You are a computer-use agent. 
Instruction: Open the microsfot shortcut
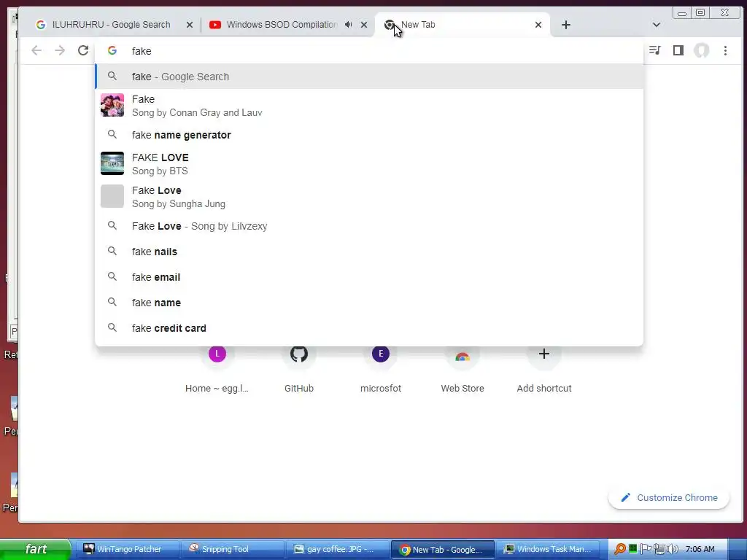pos(381,369)
